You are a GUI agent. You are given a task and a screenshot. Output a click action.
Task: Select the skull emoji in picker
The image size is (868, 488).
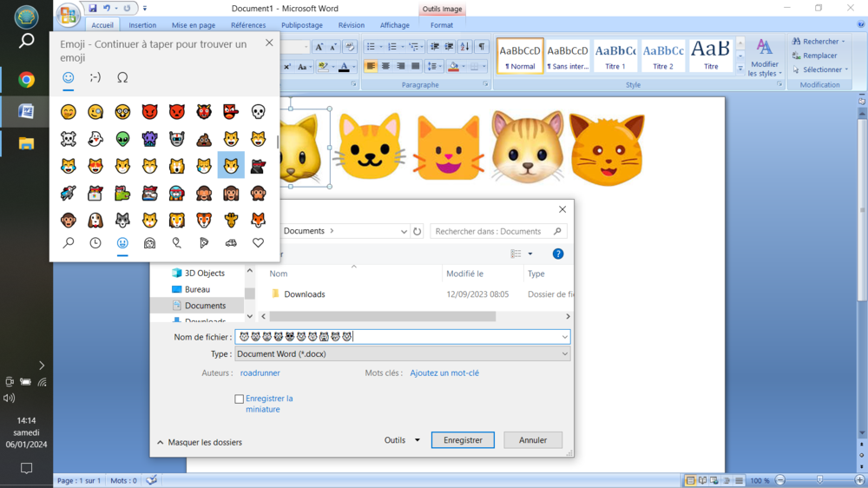(x=258, y=112)
